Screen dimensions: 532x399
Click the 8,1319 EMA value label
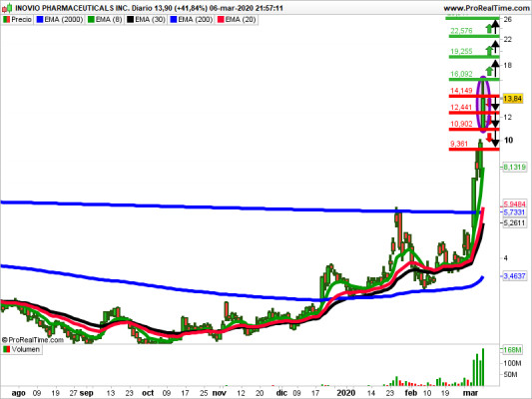point(514,167)
